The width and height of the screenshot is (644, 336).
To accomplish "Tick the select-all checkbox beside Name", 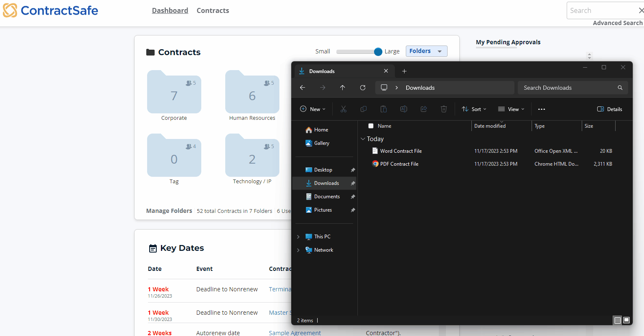I will 371,126.
